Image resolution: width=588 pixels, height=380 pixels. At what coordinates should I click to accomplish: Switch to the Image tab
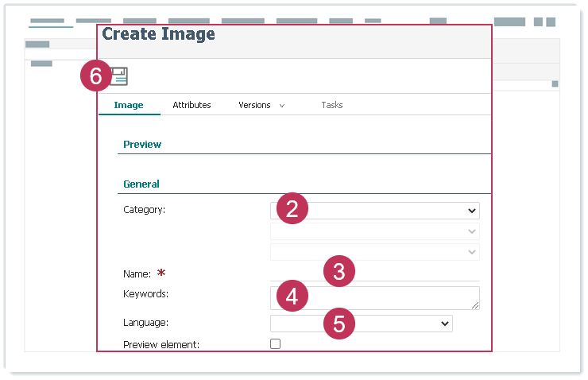pyautogui.click(x=129, y=105)
